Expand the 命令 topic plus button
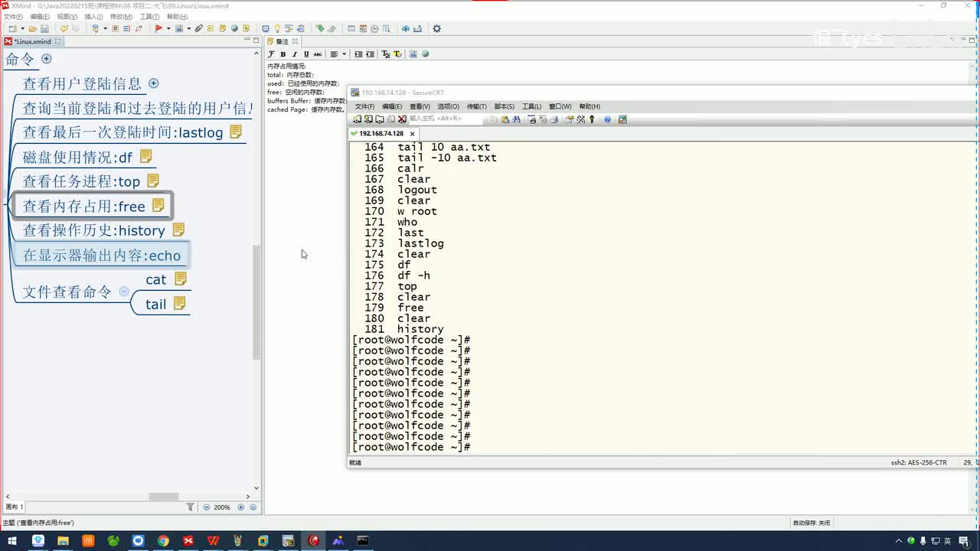 point(46,59)
